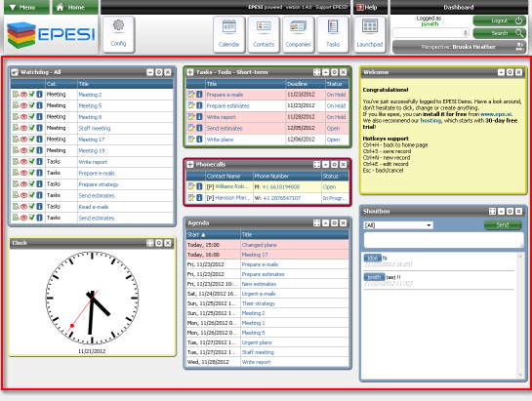Click the Shoutbox message text field
Viewport: 532px width, 401px height.
[x=444, y=240]
